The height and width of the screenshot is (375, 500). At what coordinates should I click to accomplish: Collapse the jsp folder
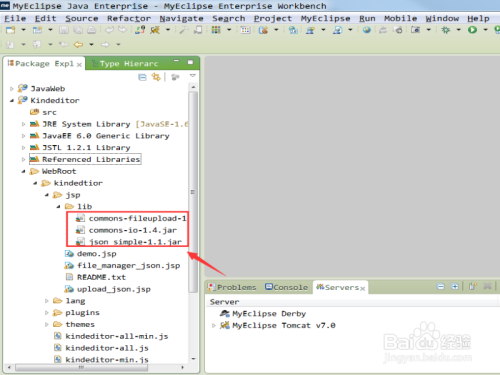coord(47,195)
